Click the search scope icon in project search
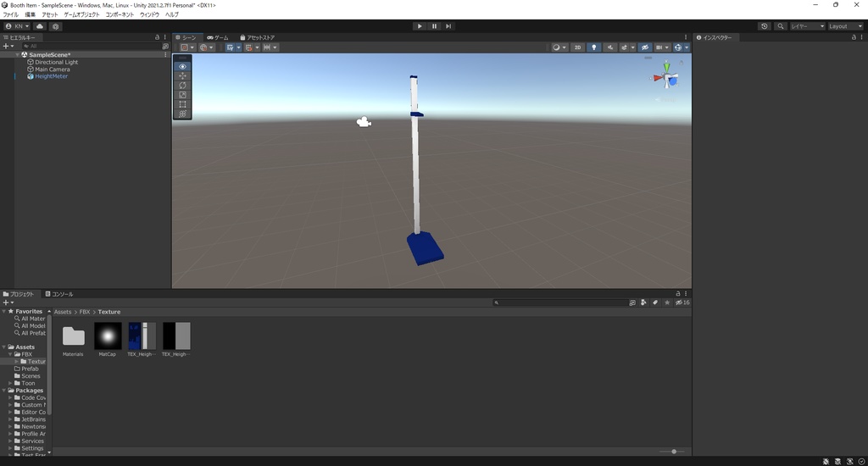This screenshot has height=466, width=868. click(x=632, y=302)
